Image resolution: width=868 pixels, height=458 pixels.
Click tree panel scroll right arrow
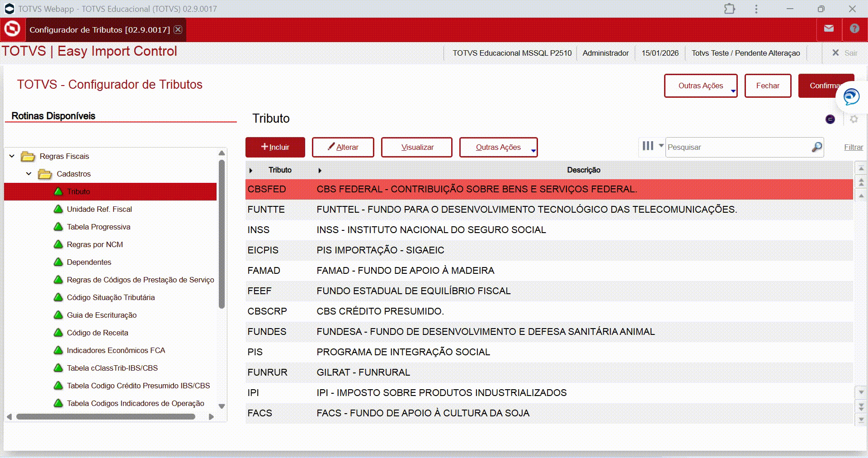point(211,416)
